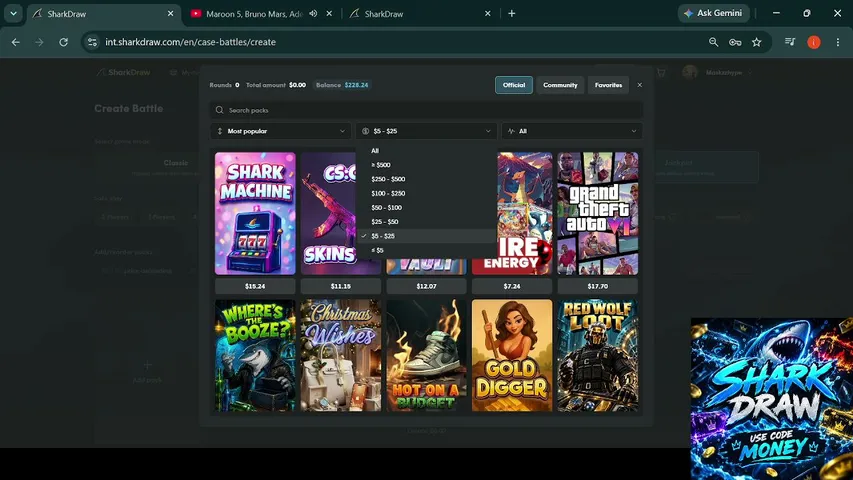The width and height of the screenshot is (853, 480).
Task: Click the search magnifier icon in packs field
Action: pos(219,110)
